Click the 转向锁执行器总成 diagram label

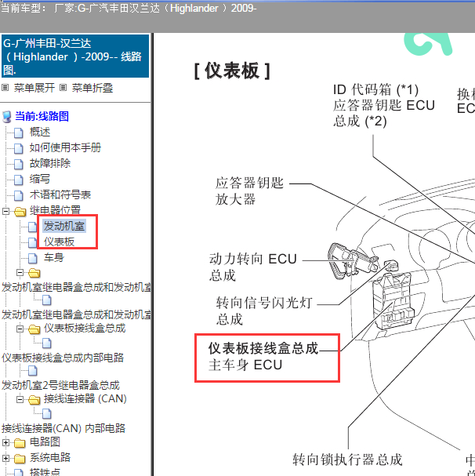click(347, 460)
